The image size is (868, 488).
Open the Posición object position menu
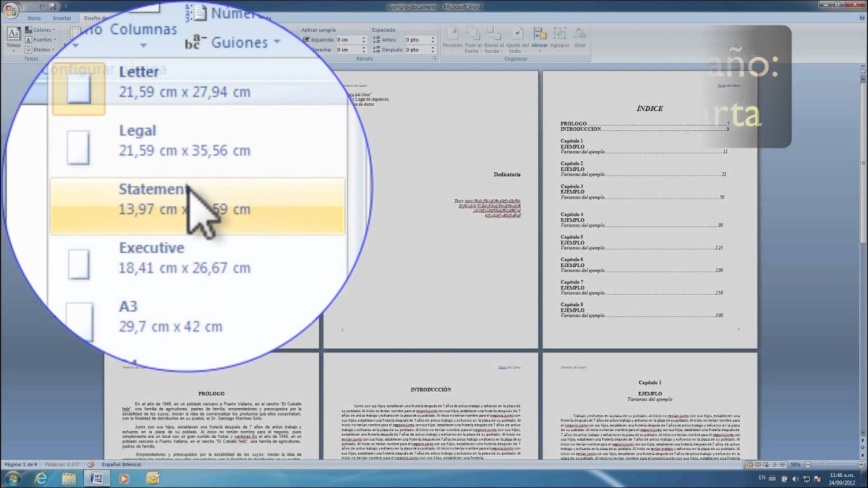(x=452, y=40)
